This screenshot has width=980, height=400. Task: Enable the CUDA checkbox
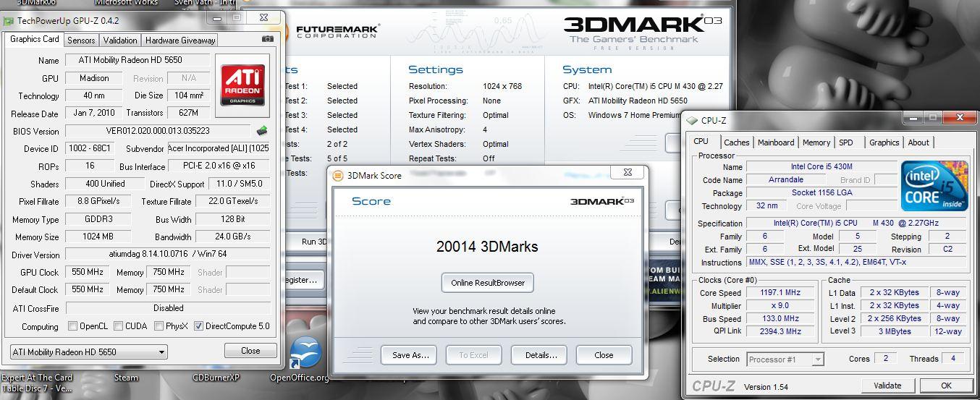pos(119,326)
